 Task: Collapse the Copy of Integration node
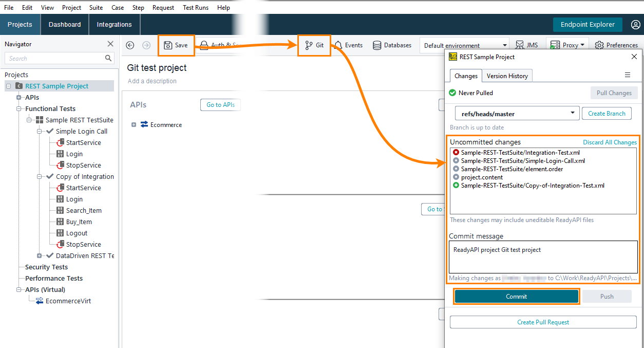pyautogui.click(x=40, y=176)
